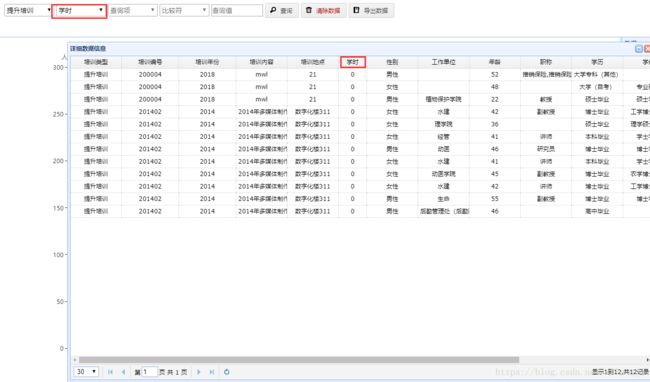650x382 pixels.
Task: Select the 博士毕业 cell in 研究员 row
Action: click(597, 149)
